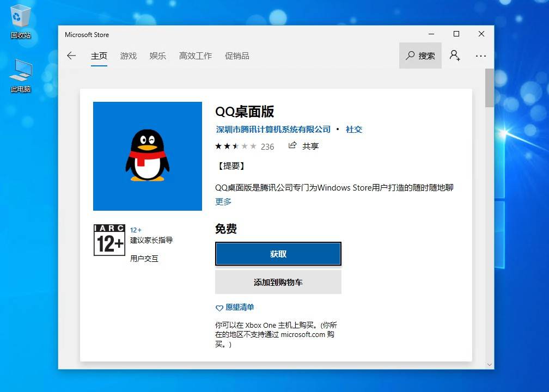The image size is (549, 392).
Task: Click the star rating with 236 reviews
Action: click(245, 146)
